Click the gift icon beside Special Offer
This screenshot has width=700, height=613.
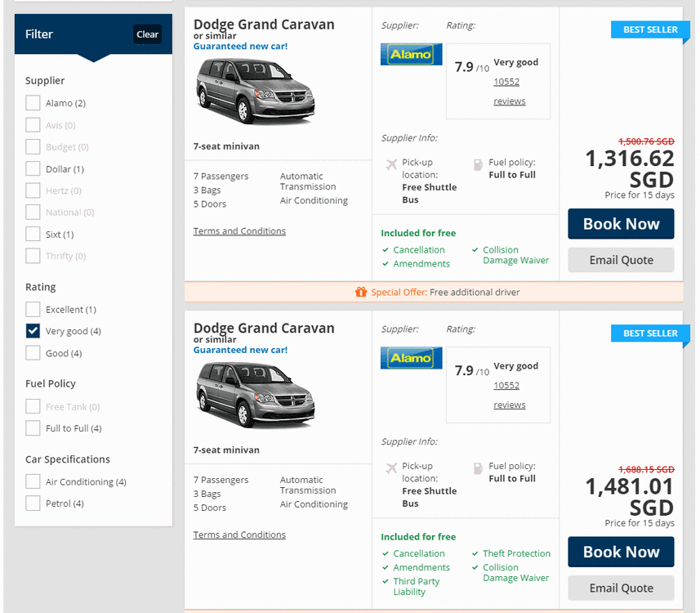pos(361,292)
